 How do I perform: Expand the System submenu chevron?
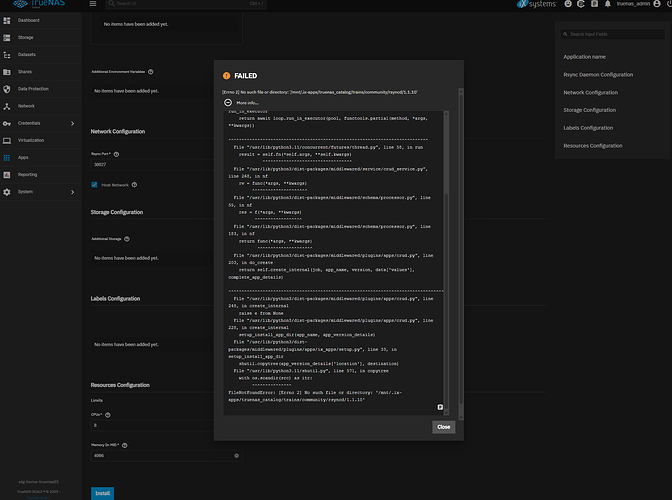pyautogui.click(x=72, y=192)
